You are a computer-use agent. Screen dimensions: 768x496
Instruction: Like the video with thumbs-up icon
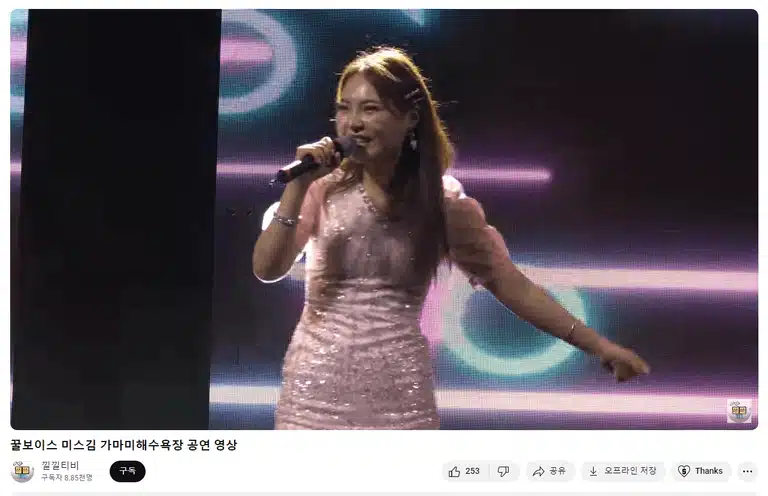pyautogui.click(x=455, y=471)
